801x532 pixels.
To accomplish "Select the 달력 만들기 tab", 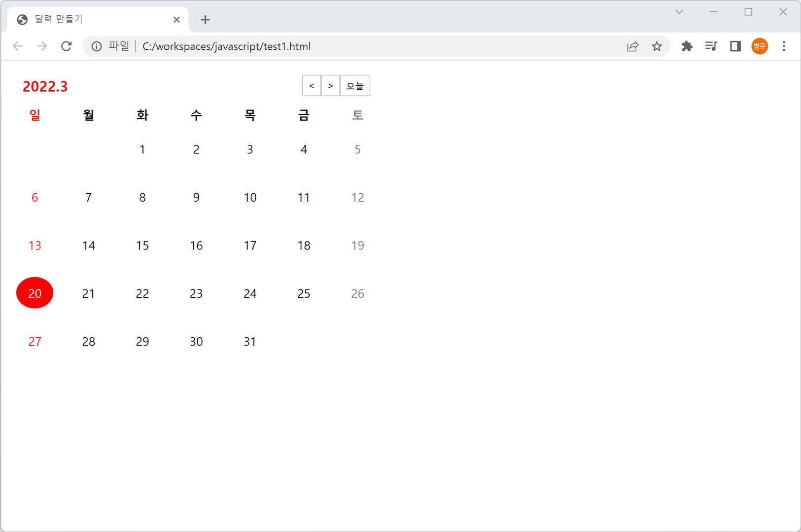I will (x=99, y=20).
